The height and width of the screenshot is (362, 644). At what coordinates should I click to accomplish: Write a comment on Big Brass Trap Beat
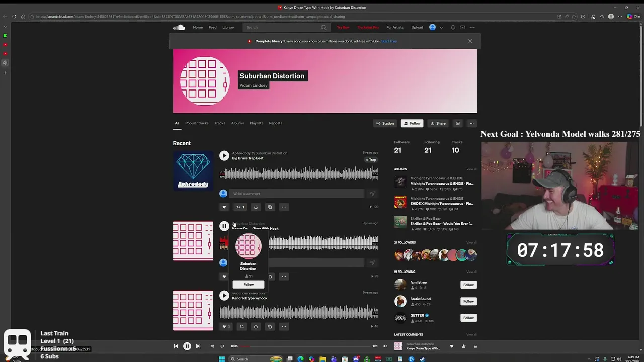pos(297,194)
